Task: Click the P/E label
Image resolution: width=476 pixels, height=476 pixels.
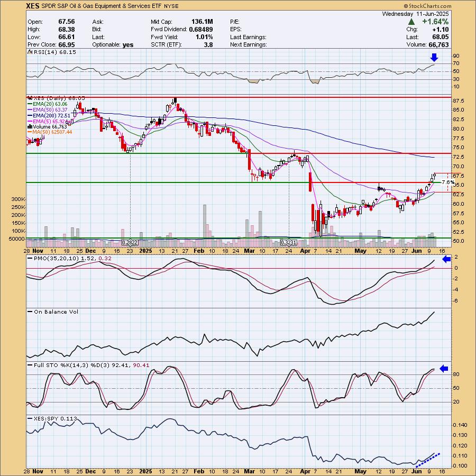Action: (x=235, y=22)
